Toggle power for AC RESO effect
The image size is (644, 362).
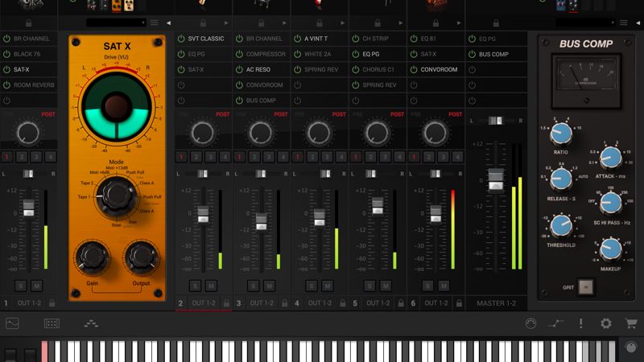pyautogui.click(x=239, y=70)
